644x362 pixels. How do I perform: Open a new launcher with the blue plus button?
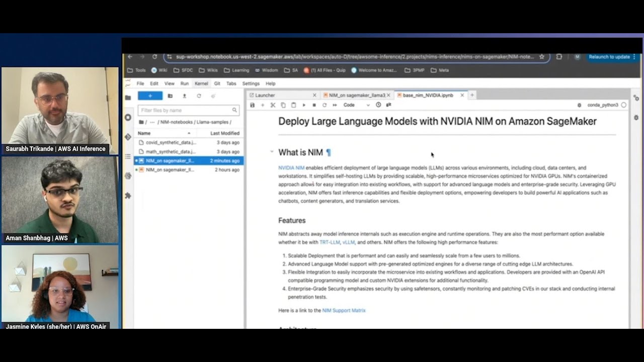pos(150,96)
